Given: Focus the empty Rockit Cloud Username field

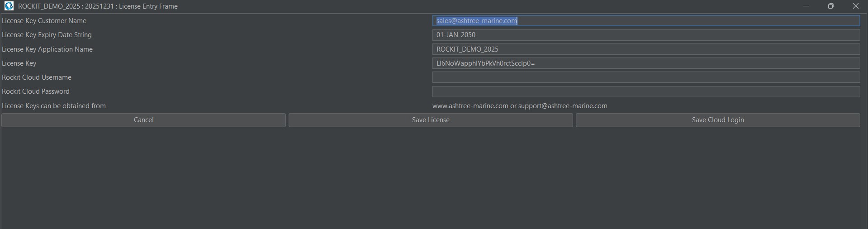Looking at the screenshot, I should pyautogui.click(x=645, y=77).
